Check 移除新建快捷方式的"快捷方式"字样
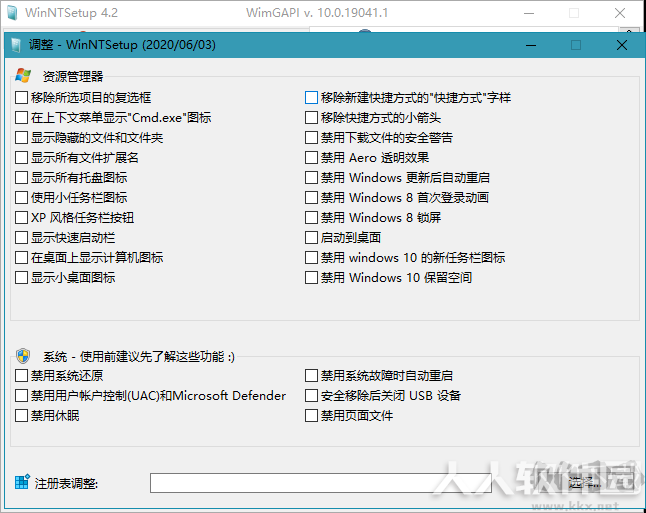 pyautogui.click(x=311, y=98)
